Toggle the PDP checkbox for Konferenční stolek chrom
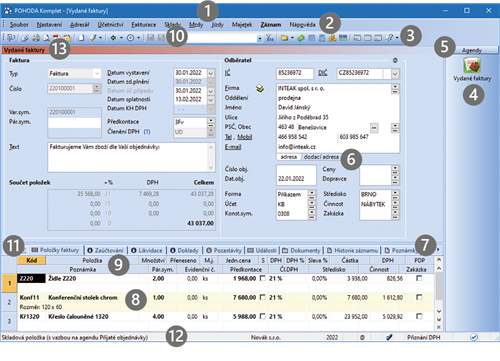Viewport: 500px width, 361px height. tap(419, 297)
